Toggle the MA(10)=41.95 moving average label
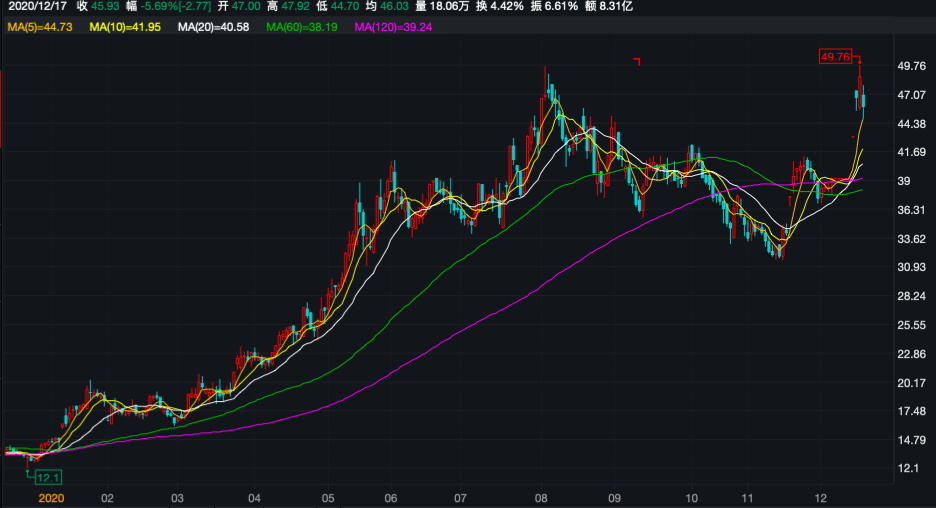This screenshot has width=936, height=508. point(125,26)
